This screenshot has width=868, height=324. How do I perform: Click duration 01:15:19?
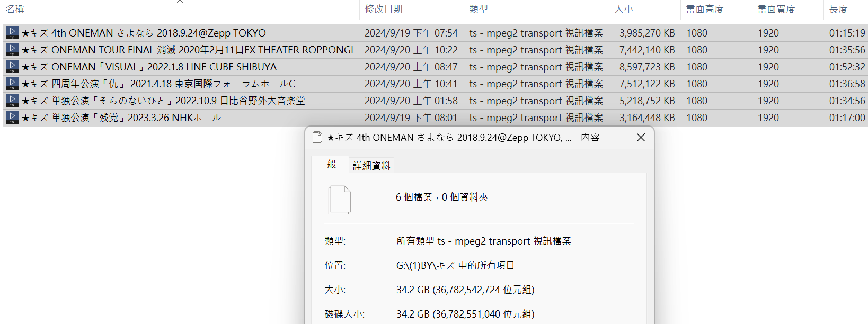point(847,33)
